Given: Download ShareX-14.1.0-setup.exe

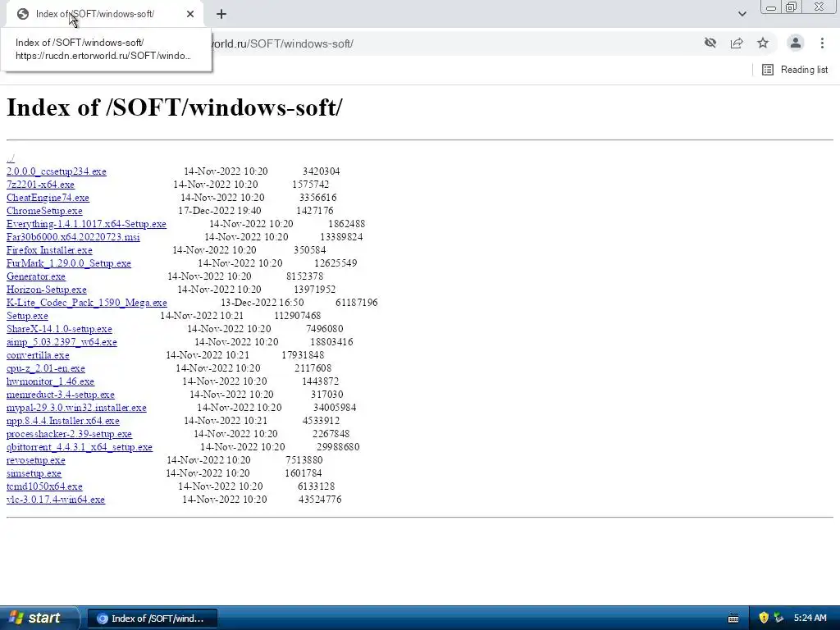Looking at the screenshot, I should [59, 329].
